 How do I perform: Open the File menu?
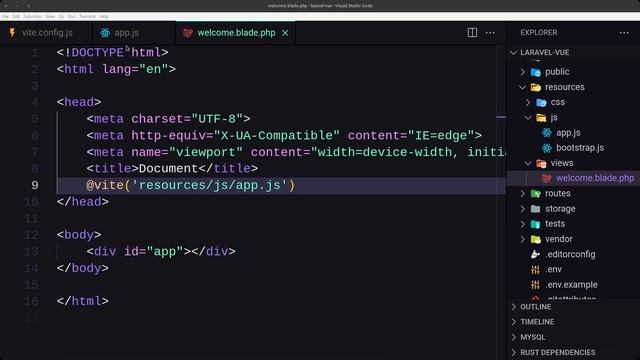coord(5,17)
